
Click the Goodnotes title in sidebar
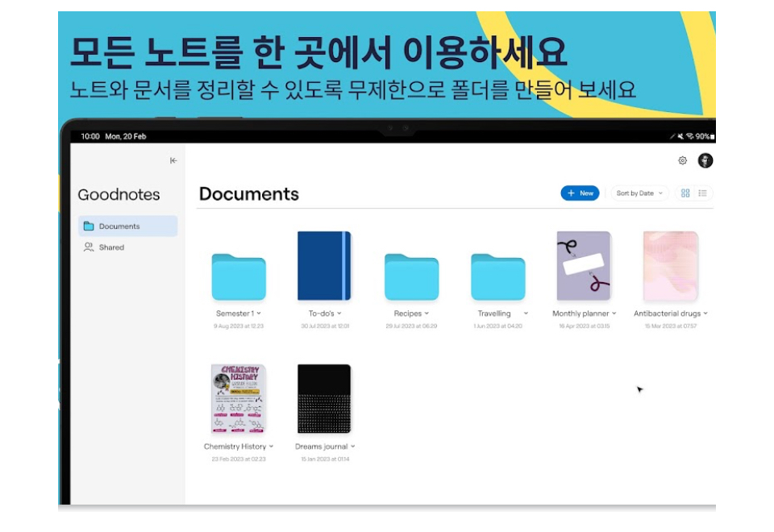(119, 194)
